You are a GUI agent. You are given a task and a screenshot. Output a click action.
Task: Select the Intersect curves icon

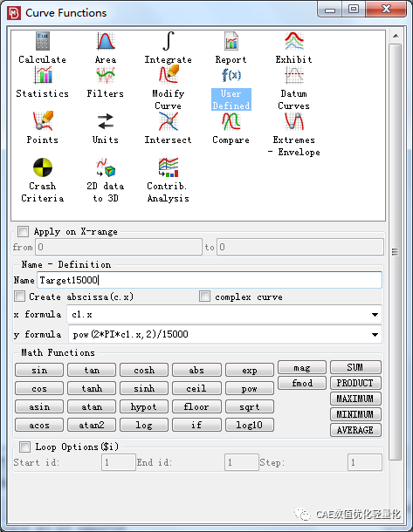pos(169,128)
